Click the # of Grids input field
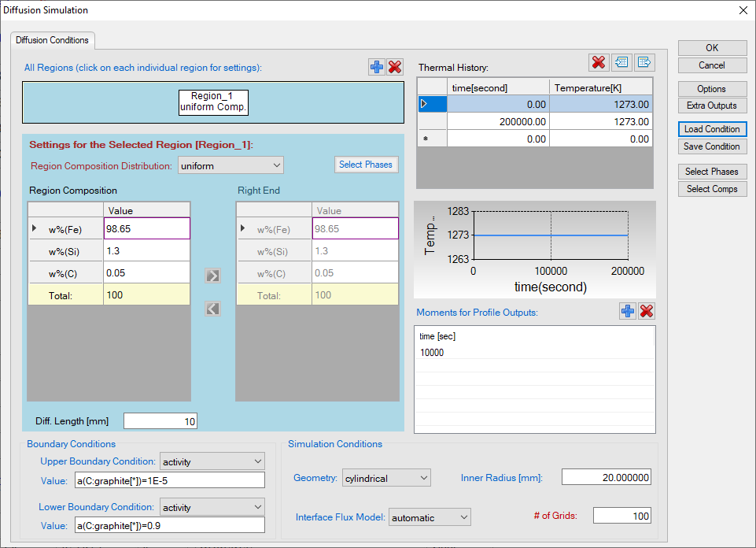Image resolution: width=756 pixels, height=548 pixels. click(621, 516)
